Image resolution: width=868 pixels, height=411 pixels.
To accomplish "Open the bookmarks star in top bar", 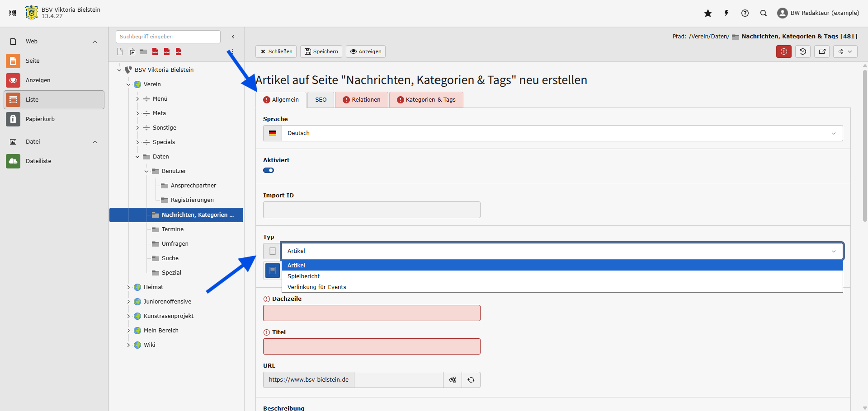I will click(x=708, y=13).
